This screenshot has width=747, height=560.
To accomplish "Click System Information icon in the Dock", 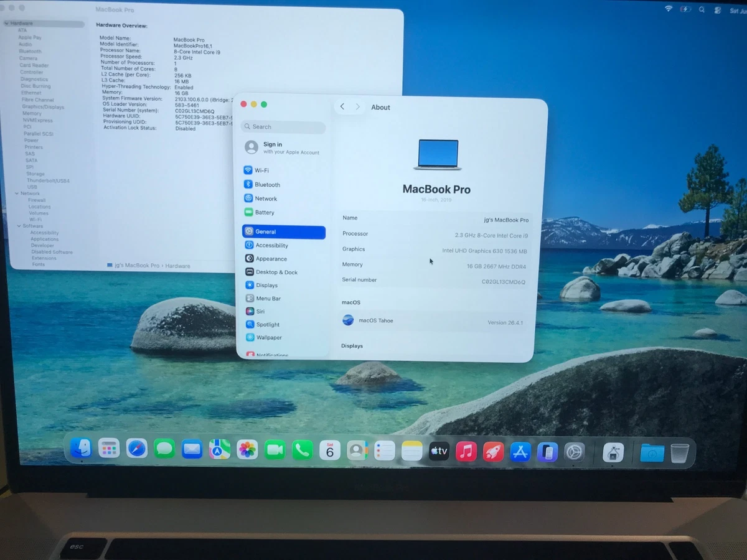I will [613, 452].
